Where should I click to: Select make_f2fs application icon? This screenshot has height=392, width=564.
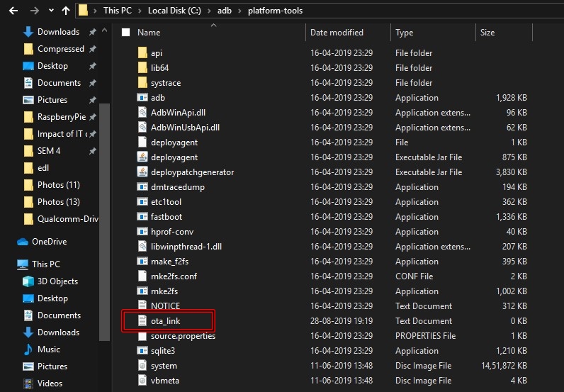pos(143,262)
